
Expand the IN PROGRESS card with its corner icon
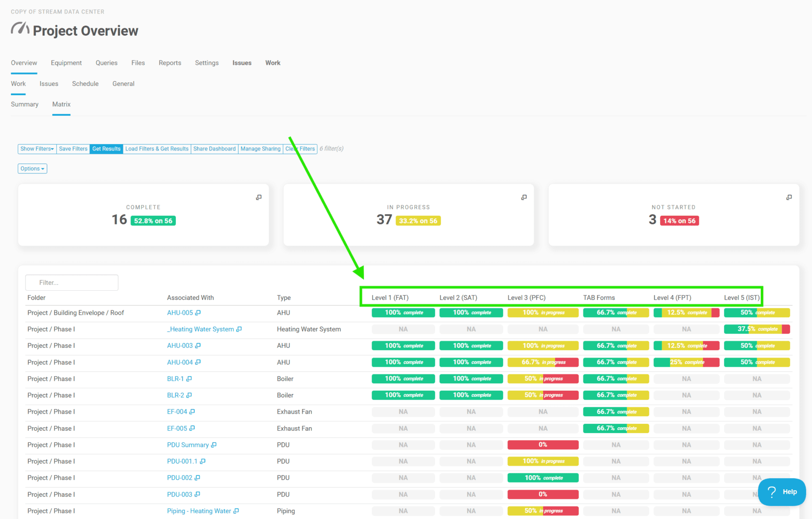coord(524,198)
